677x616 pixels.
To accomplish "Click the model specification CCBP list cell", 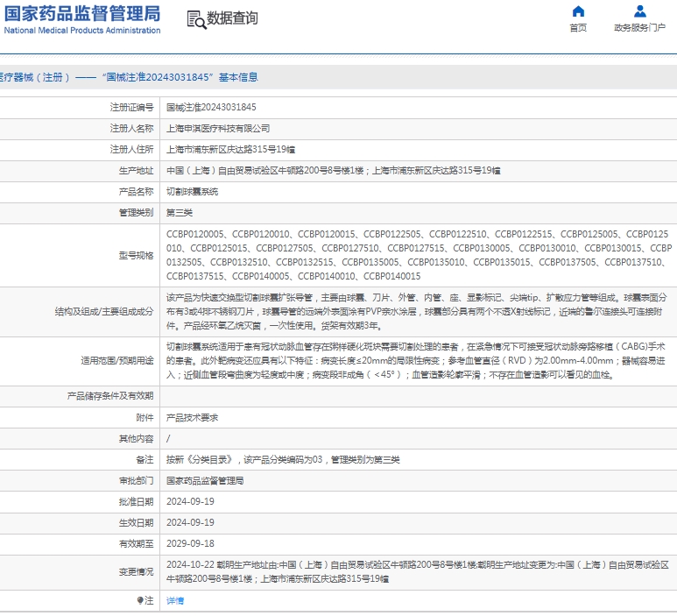I will pyautogui.click(x=419, y=255).
